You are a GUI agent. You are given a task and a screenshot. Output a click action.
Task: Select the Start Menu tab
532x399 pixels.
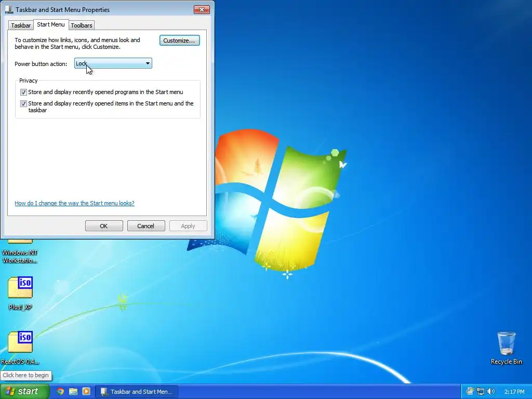point(51,24)
